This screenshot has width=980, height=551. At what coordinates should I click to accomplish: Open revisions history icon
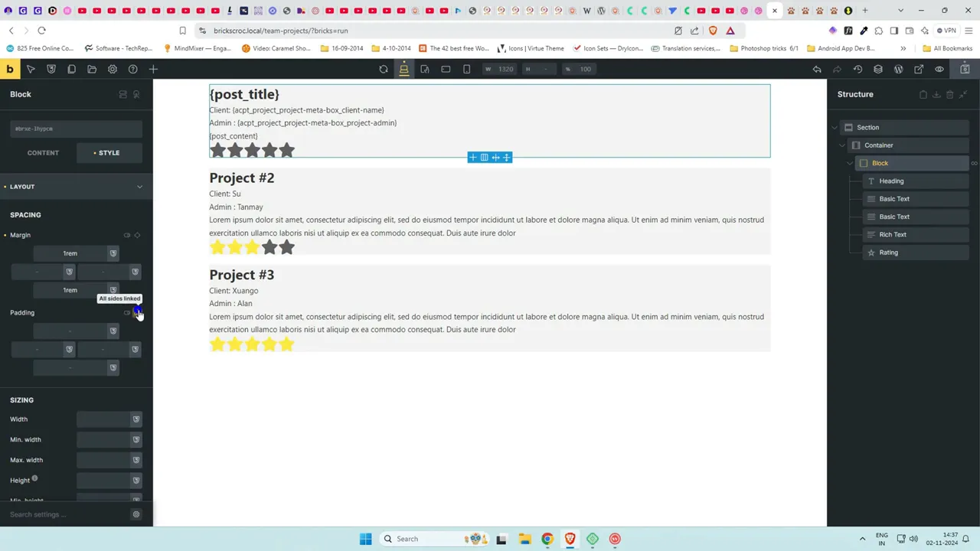tap(857, 69)
